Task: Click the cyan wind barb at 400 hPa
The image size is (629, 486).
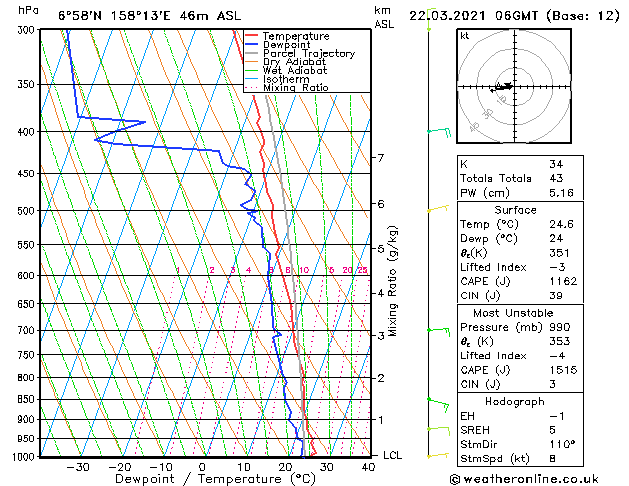Action: click(439, 132)
